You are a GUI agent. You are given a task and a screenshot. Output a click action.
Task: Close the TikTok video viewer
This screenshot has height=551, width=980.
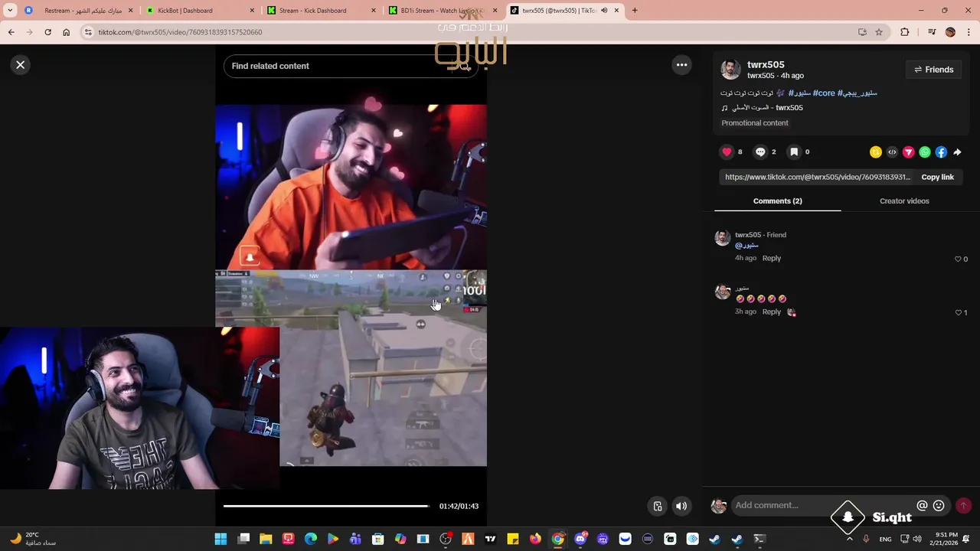click(21, 65)
